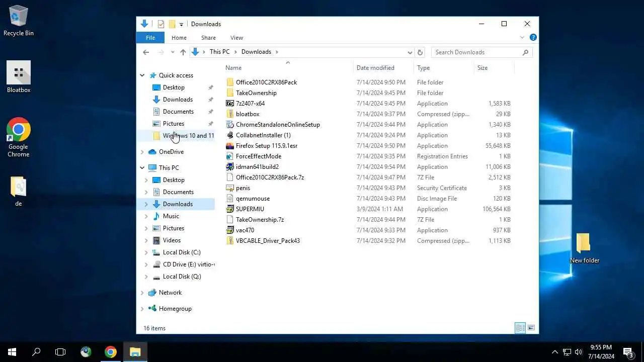Select Documents under Quick access
Screen dimensions: 644x362
click(x=178, y=112)
